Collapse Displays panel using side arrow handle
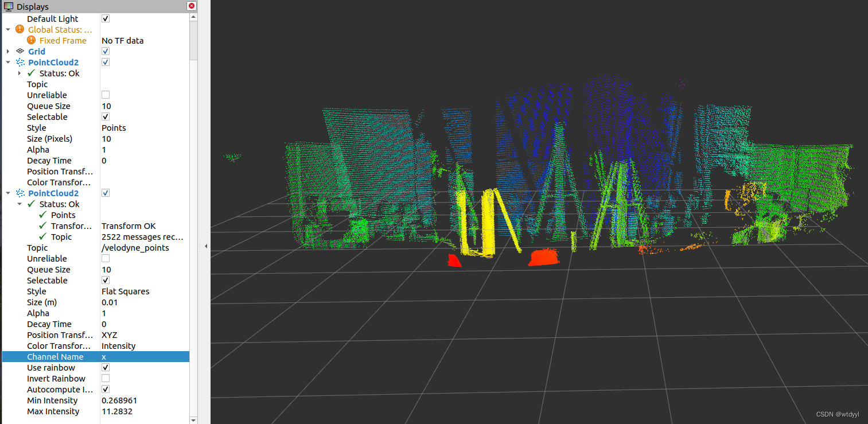The height and width of the screenshot is (424, 868). click(205, 246)
